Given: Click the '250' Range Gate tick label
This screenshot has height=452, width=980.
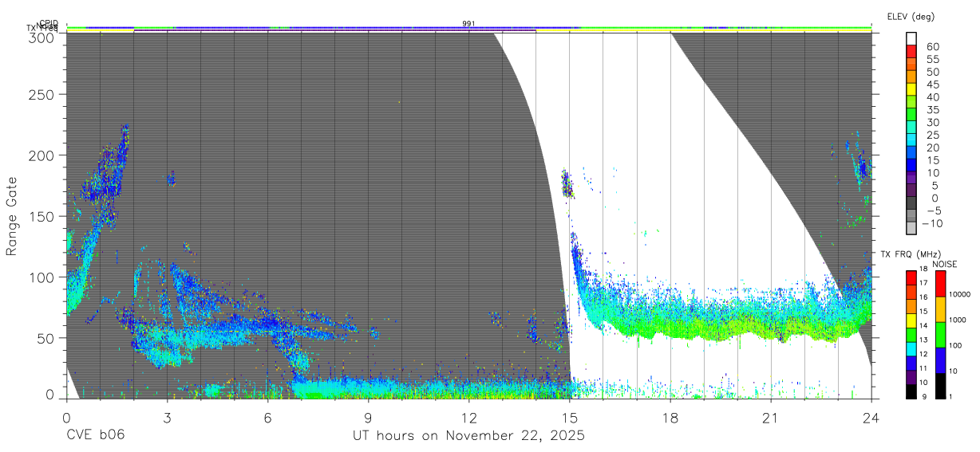Looking at the screenshot, I should coord(42,94).
